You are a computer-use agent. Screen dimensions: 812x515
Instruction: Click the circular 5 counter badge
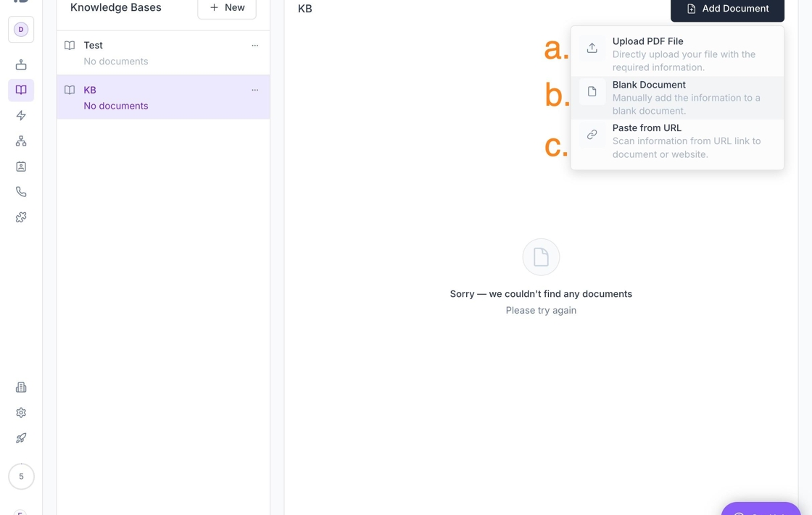point(21,476)
